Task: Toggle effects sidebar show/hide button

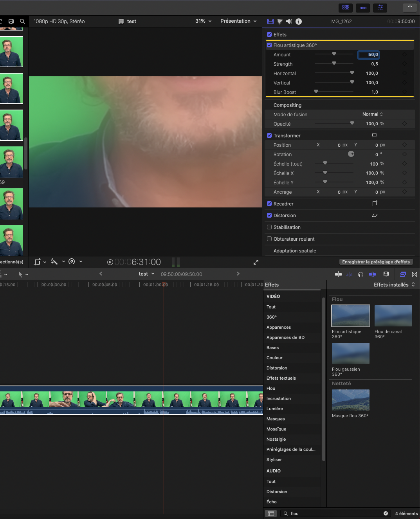Action: (x=271, y=514)
